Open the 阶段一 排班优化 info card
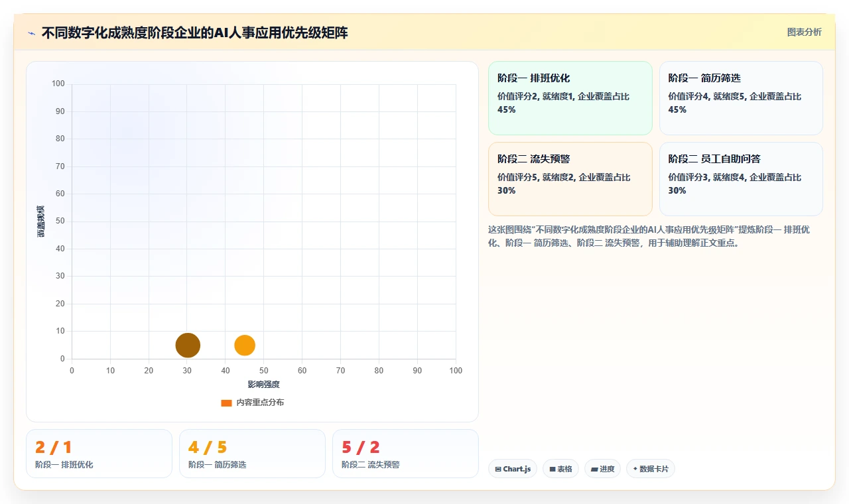Viewport: 849px width, 504px height. [x=570, y=98]
